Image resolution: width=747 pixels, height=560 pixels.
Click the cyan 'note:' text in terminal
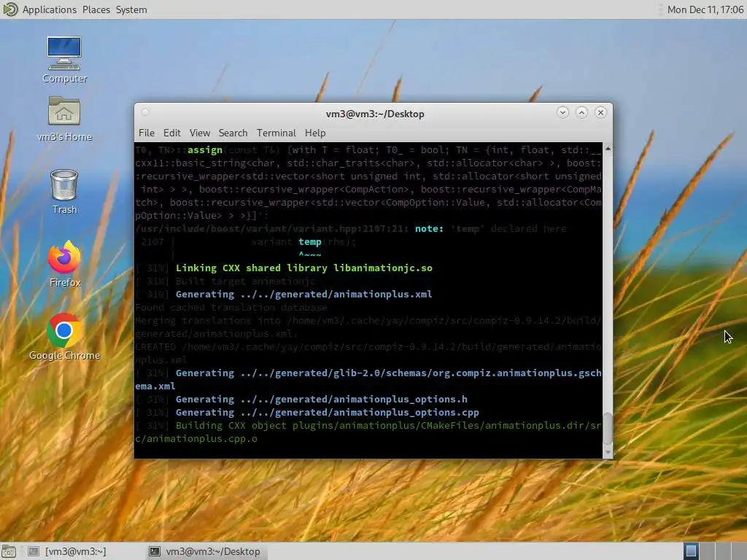tap(429, 228)
